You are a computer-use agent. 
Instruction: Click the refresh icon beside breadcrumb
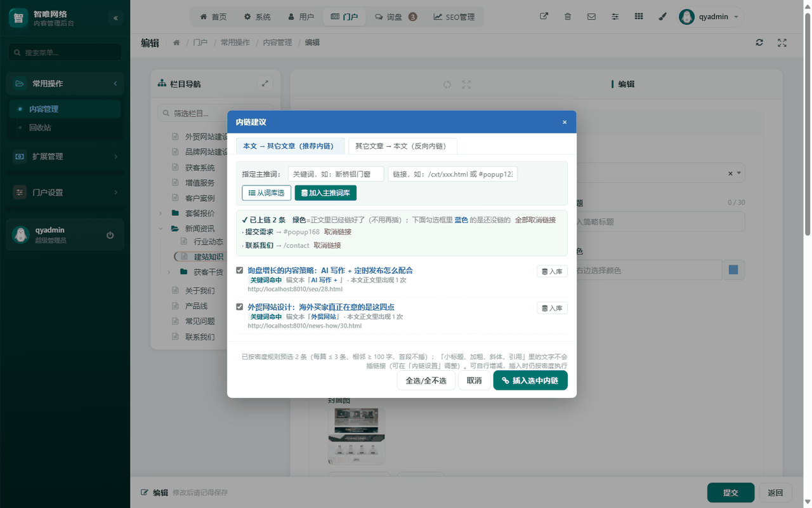pos(759,43)
